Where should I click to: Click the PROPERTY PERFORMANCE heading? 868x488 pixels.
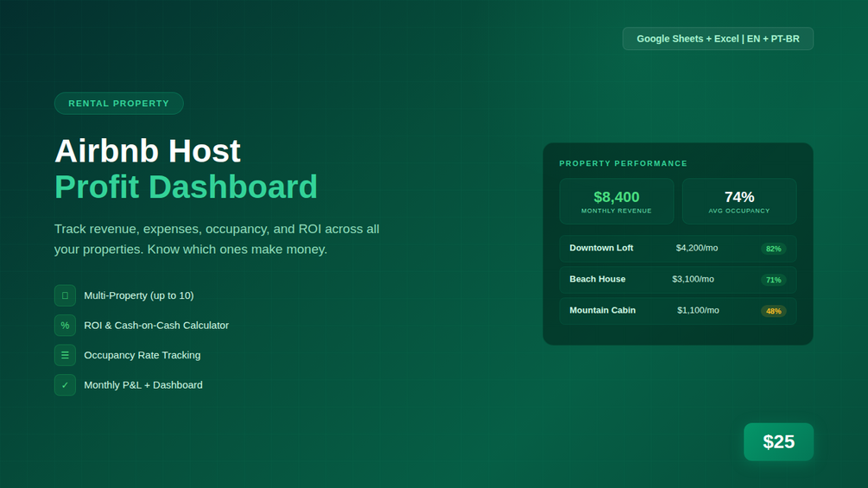[x=624, y=163]
